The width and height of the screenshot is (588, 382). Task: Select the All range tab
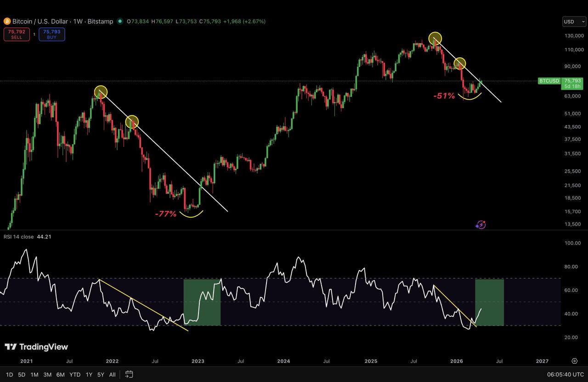point(112,374)
